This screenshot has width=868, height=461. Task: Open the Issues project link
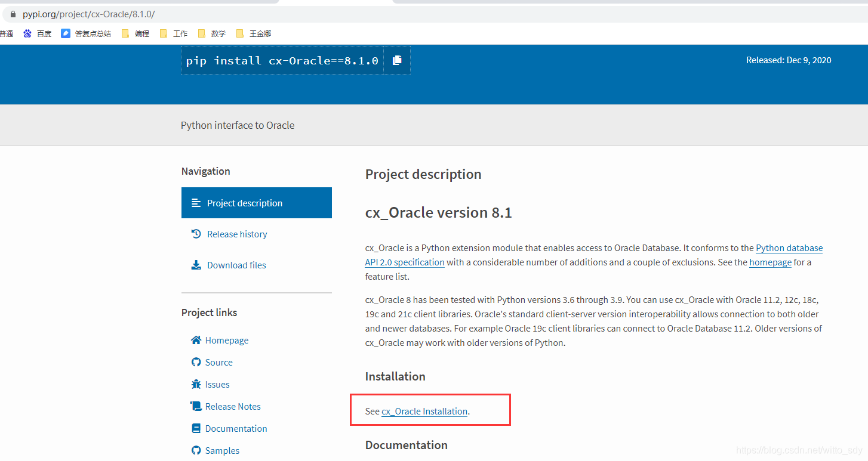click(217, 384)
